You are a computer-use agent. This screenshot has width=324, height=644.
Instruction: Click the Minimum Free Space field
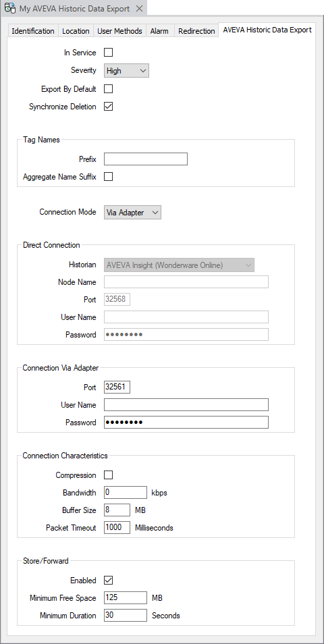click(x=126, y=597)
